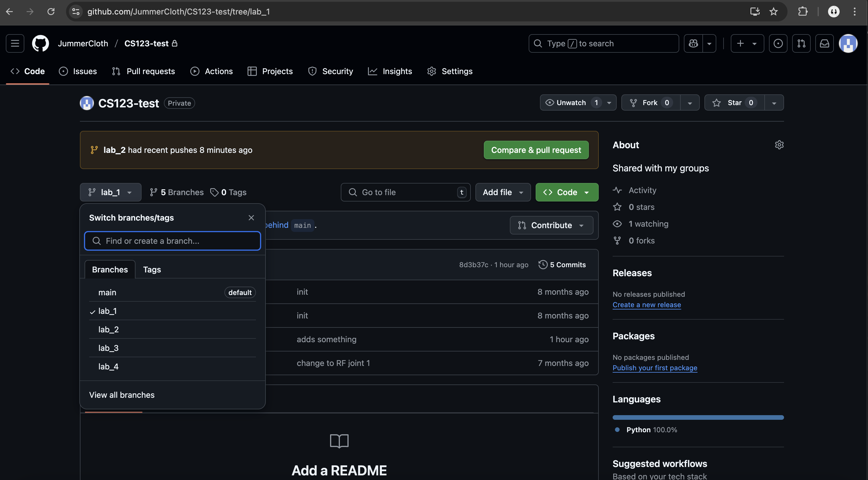Viewport: 868px width, 480px height.
Task: Expand the Contribute dropdown
Action: (x=551, y=225)
